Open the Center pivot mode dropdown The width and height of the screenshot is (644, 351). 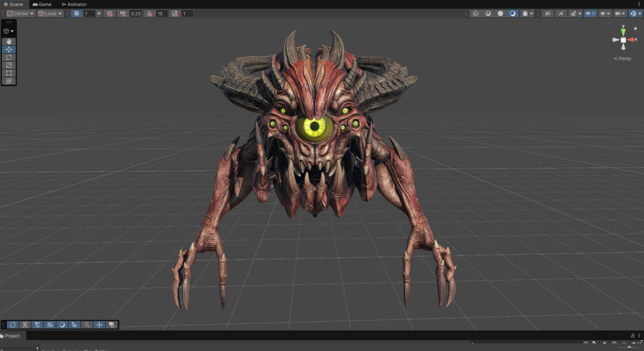(x=20, y=13)
